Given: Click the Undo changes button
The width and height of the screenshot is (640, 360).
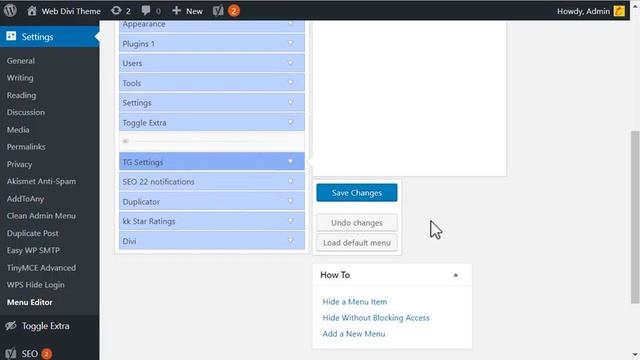Looking at the screenshot, I should (357, 223).
